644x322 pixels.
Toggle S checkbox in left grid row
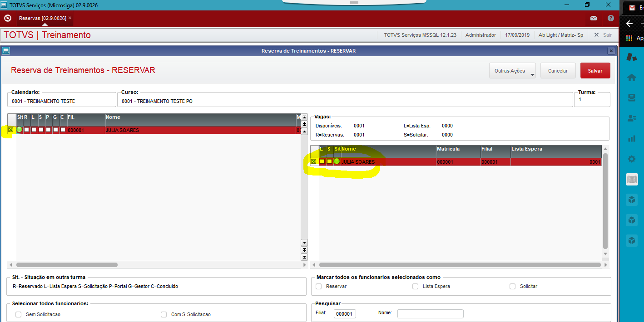pyautogui.click(x=41, y=130)
